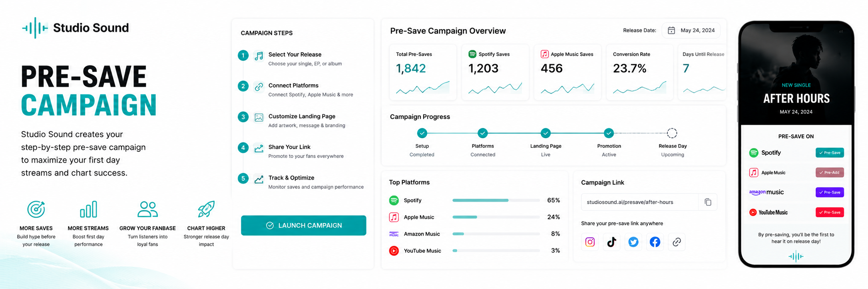Viewport: 868px width, 289px height.
Task: Click the link icon for Connect Platforms
Action: [x=259, y=87]
